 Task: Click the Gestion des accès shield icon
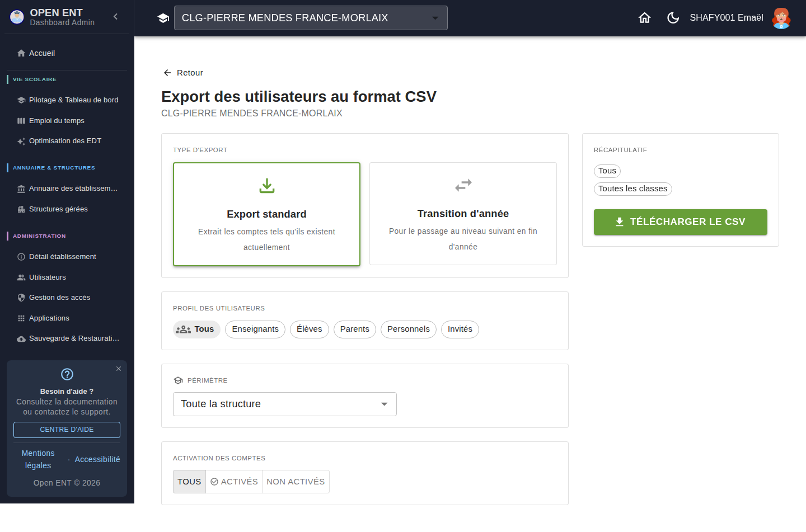click(21, 298)
